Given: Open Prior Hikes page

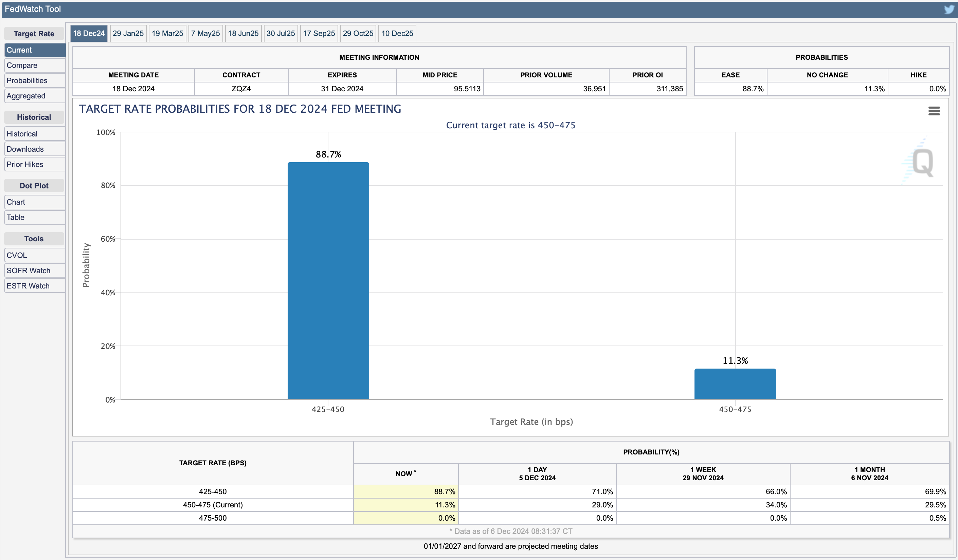Looking at the screenshot, I should [34, 164].
